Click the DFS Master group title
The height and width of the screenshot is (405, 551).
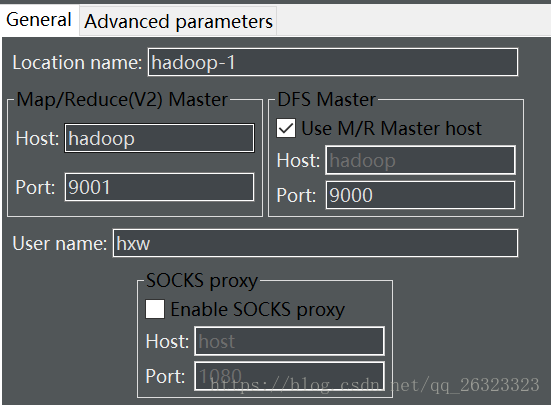pyautogui.click(x=326, y=99)
